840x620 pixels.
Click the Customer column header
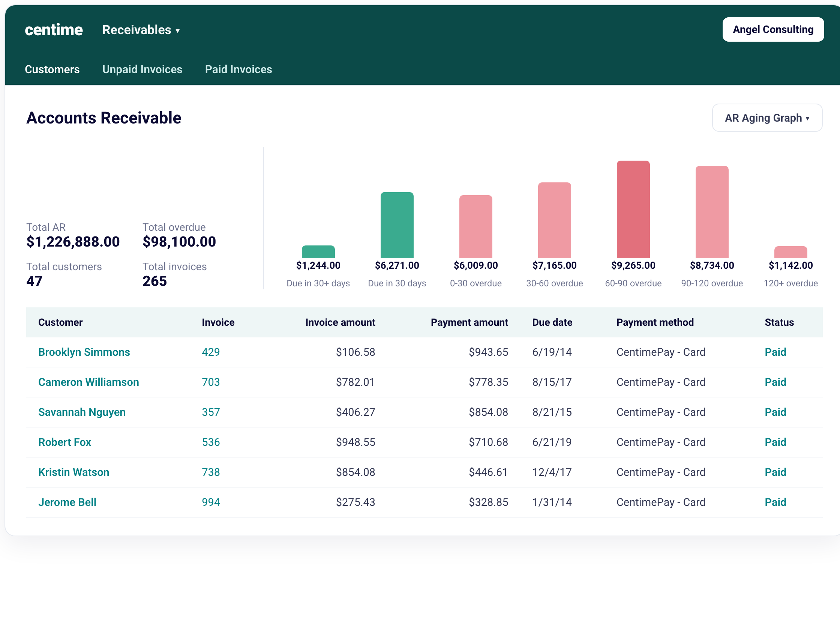[x=60, y=322]
